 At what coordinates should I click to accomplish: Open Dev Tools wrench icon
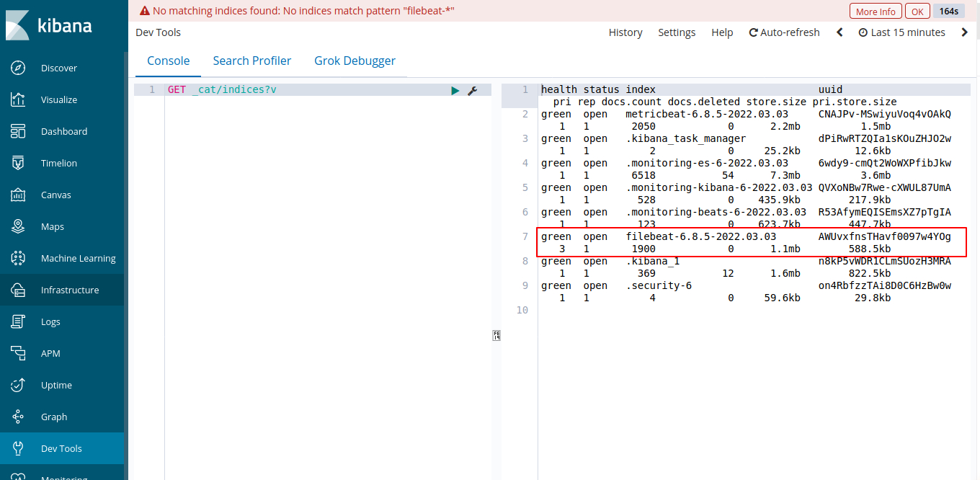[x=19, y=448]
